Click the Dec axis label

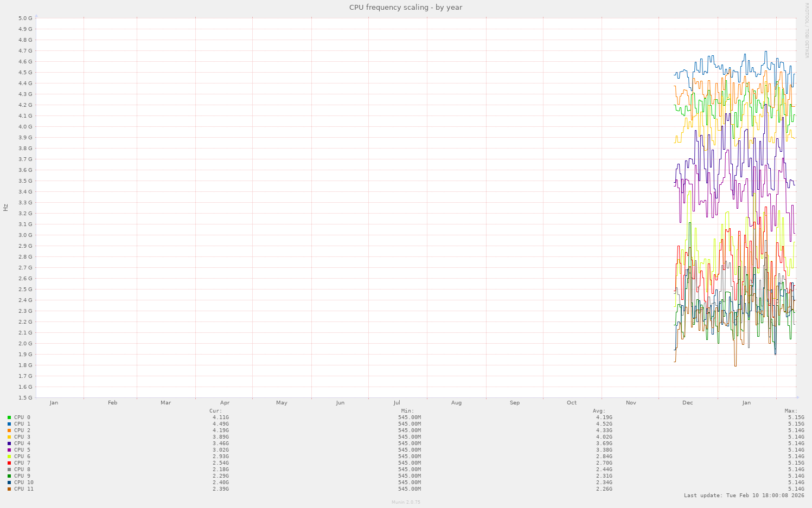[x=687, y=403]
